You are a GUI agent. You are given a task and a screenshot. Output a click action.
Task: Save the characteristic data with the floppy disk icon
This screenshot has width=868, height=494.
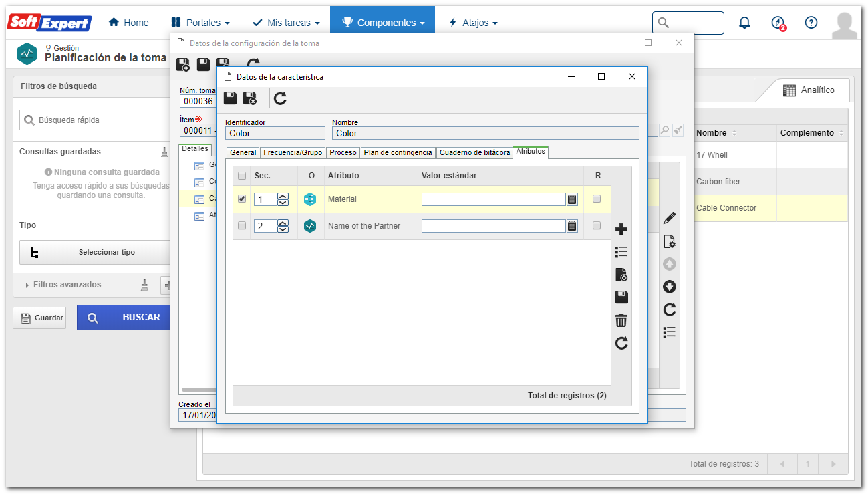[x=230, y=98]
